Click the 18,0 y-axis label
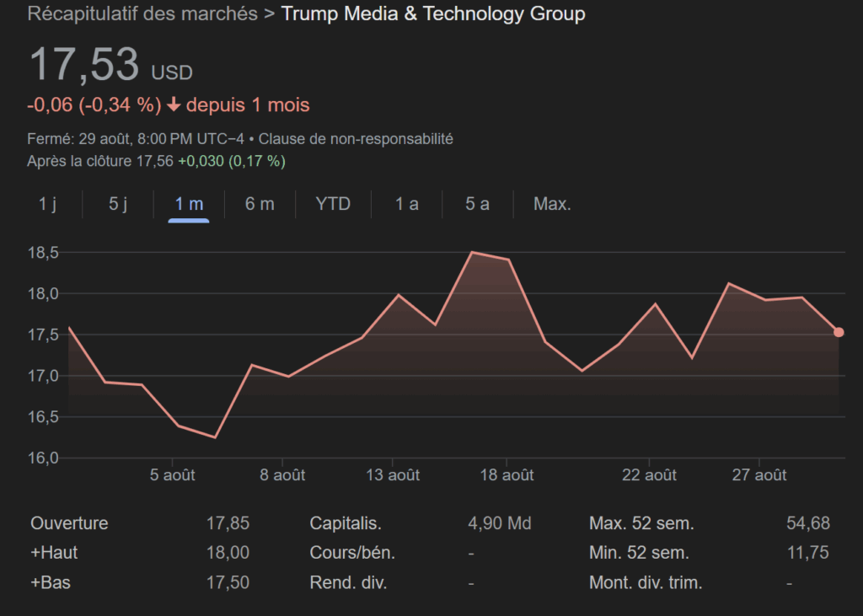Screen dimensions: 863x616 click(x=43, y=294)
